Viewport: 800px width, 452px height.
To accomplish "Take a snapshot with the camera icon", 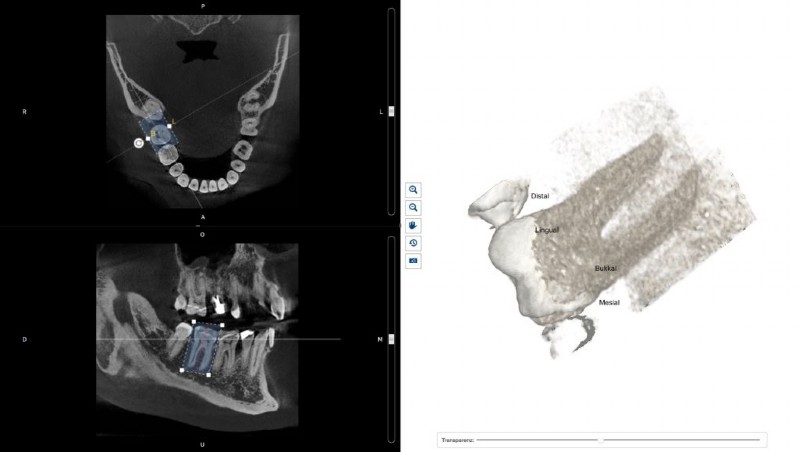I will coord(413,261).
